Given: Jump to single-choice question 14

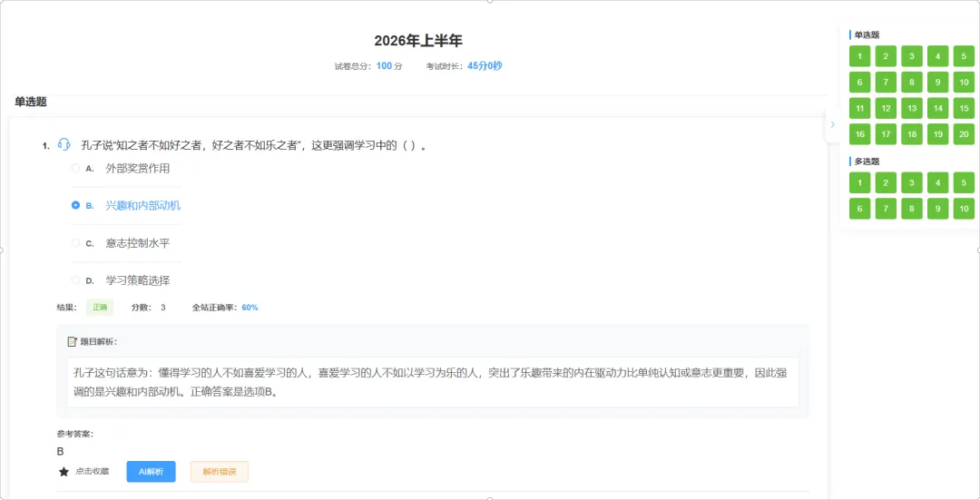Looking at the screenshot, I should tap(938, 108).
